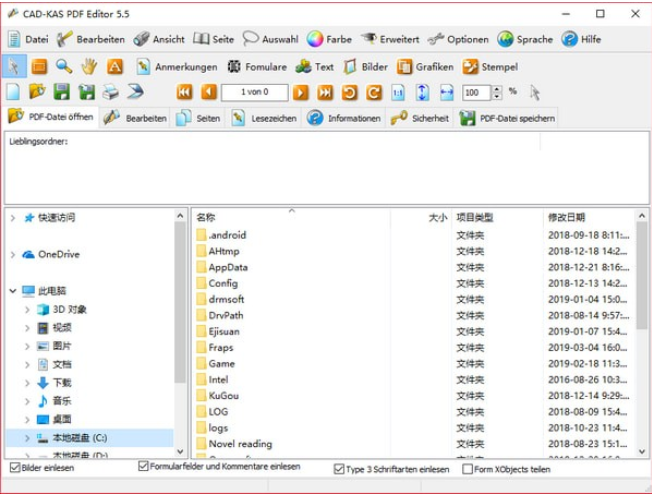Image resolution: width=652 pixels, height=495 pixels.
Task: Open the Ansicht menu
Action: (x=159, y=40)
